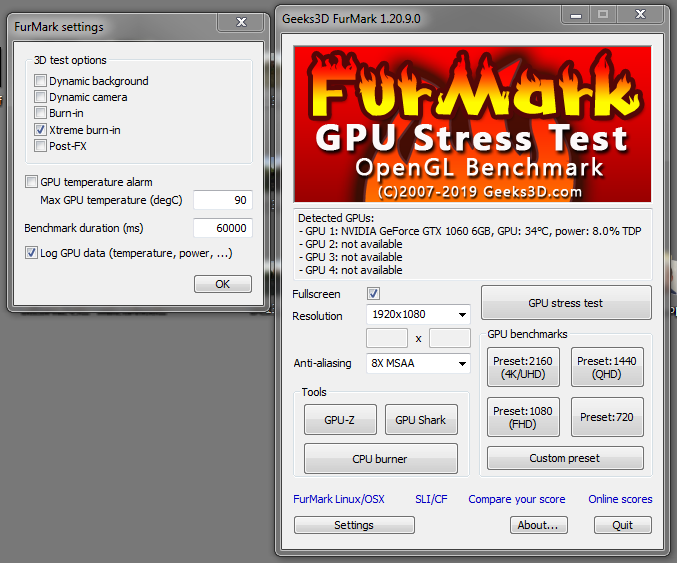Open the Settings button in FurMark

point(354,525)
